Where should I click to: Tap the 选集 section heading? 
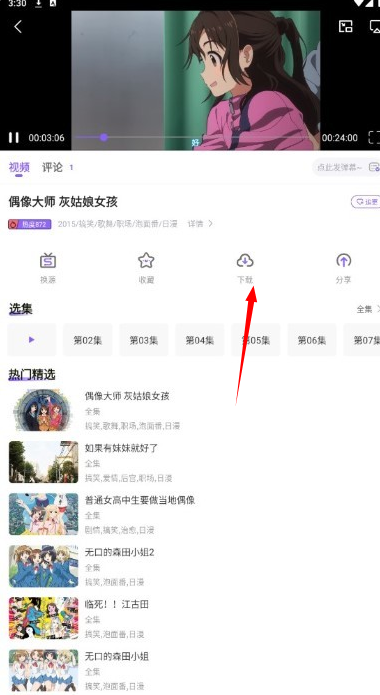coord(20,309)
